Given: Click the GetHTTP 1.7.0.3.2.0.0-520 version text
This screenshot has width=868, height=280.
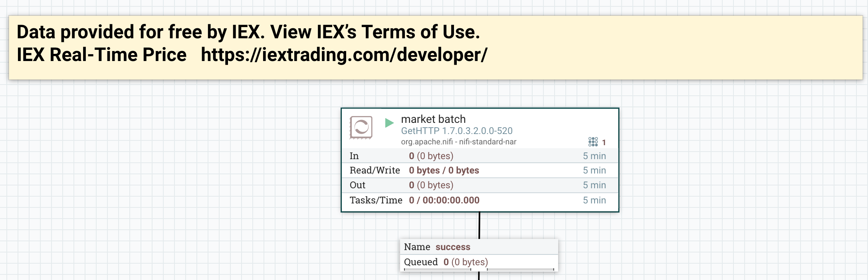Looking at the screenshot, I should pos(457,131).
